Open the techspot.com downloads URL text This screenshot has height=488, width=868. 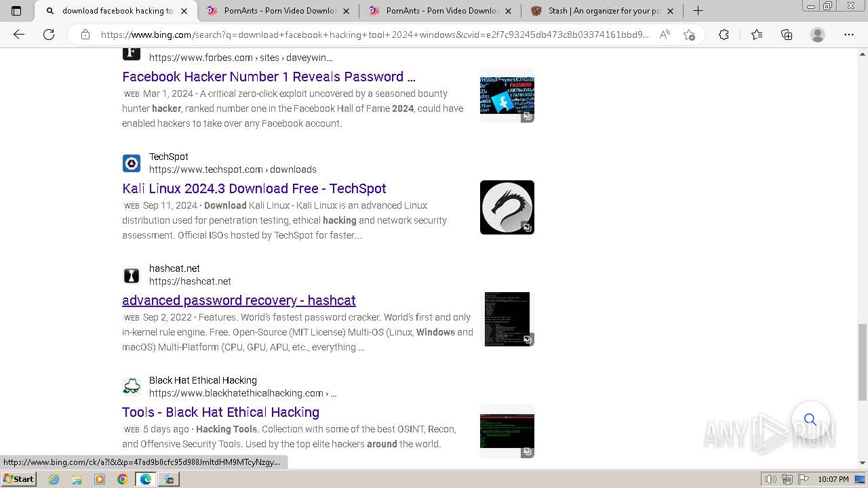coord(233,169)
